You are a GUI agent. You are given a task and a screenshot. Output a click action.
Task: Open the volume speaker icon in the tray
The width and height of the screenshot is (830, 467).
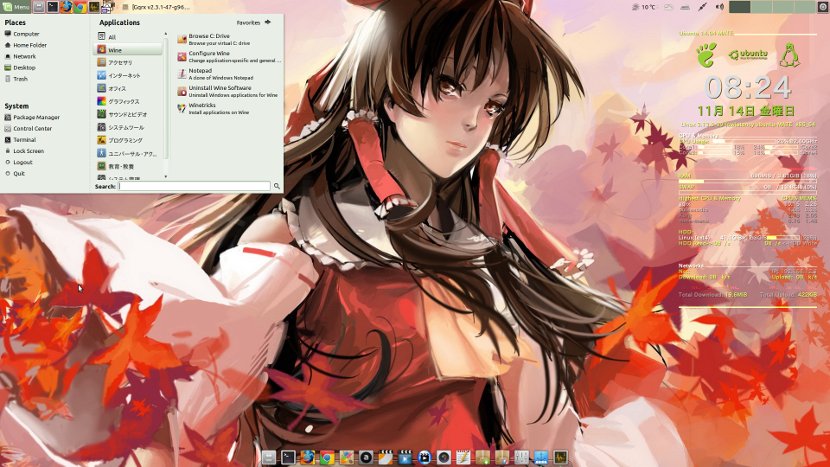pos(719,7)
